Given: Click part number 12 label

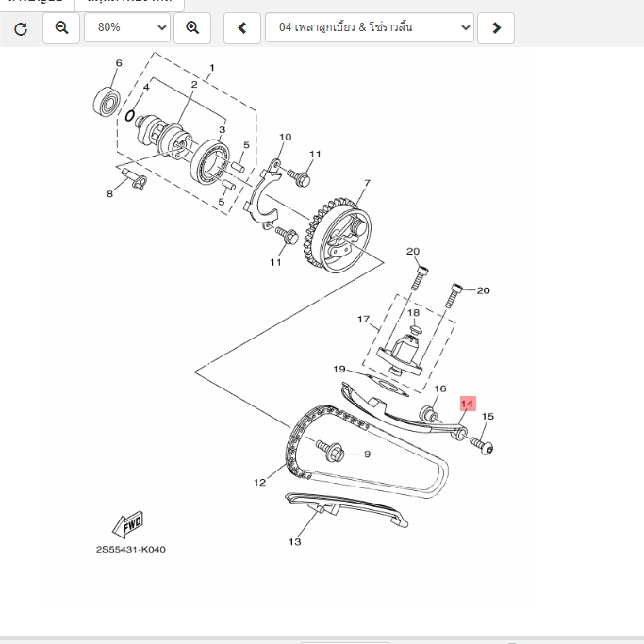Looking at the screenshot, I should [x=260, y=482].
